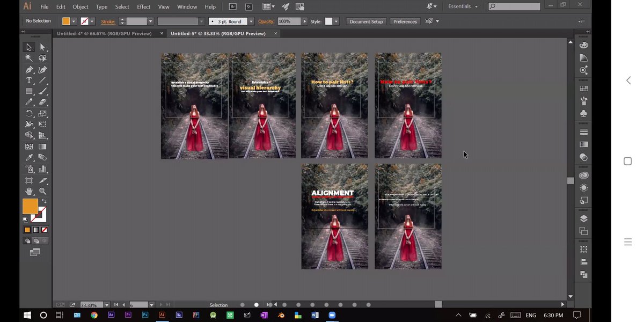644x322 pixels.
Task: Open the Object menu
Action: [x=80, y=6]
